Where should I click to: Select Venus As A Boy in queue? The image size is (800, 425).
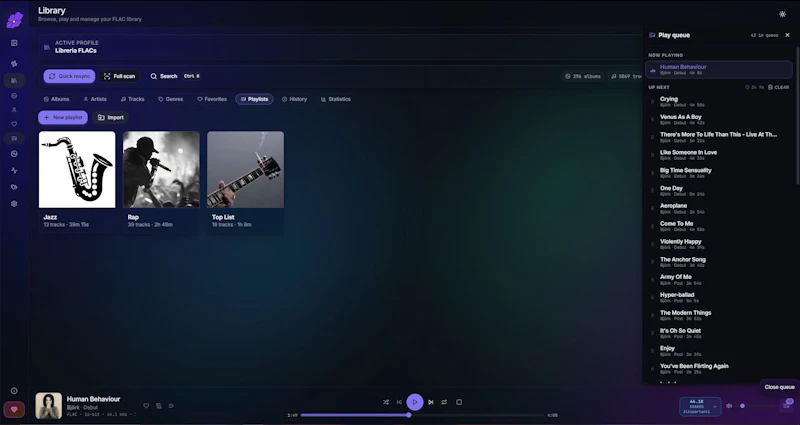(718, 119)
